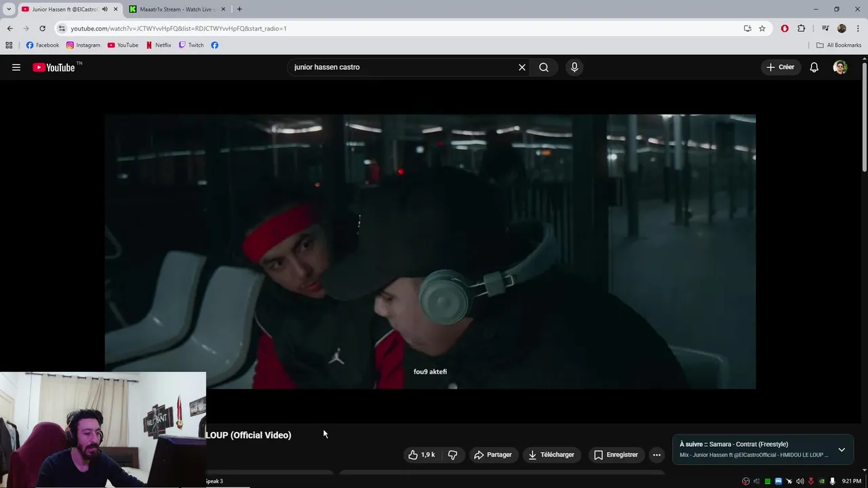Click the Télécharger button
Image resolution: width=868 pixels, height=488 pixels.
[x=551, y=455]
